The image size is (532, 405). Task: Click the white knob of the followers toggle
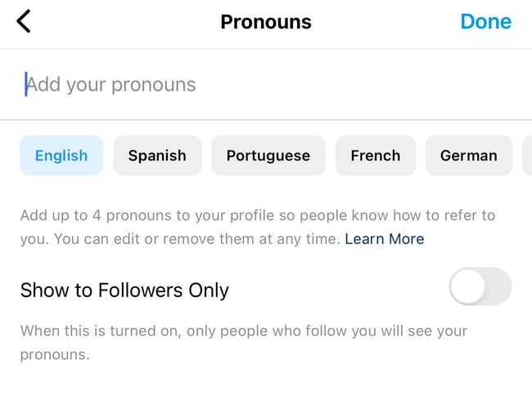[x=468, y=286]
